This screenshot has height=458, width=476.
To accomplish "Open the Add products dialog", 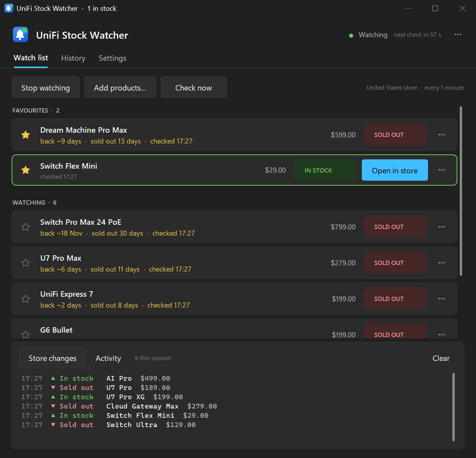I will (x=120, y=87).
